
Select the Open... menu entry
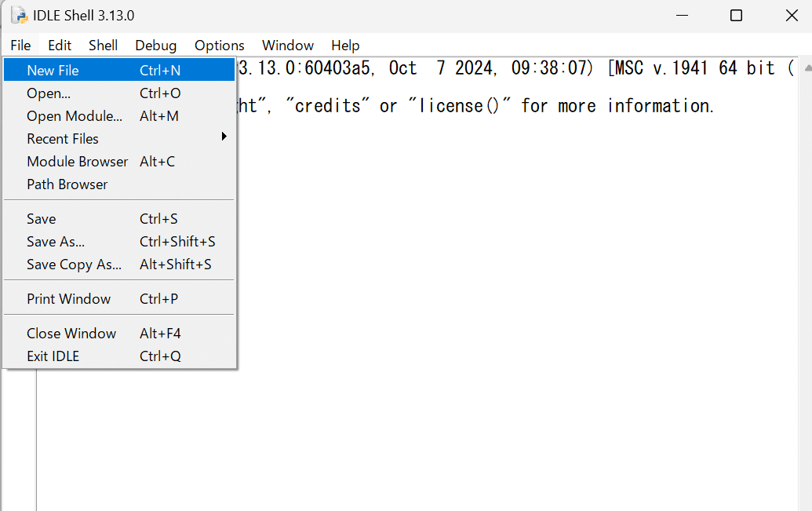click(x=119, y=93)
